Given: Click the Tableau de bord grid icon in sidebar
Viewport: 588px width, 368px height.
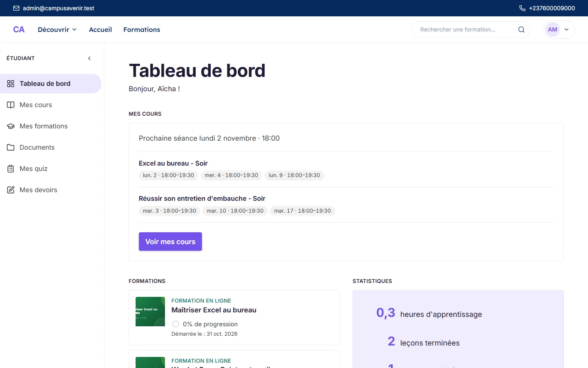Looking at the screenshot, I should [11, 83].
